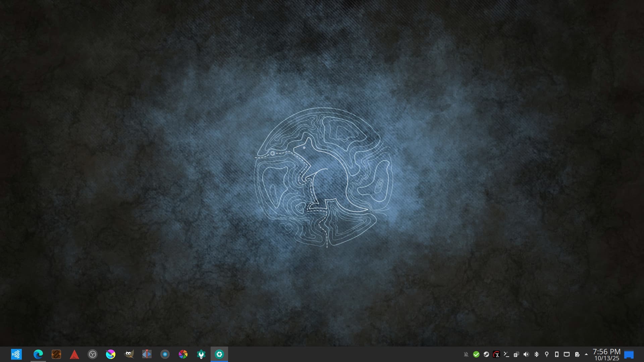Open the teal wrench settings tool
The image size is (644, 362).
(x=201, y=354)
